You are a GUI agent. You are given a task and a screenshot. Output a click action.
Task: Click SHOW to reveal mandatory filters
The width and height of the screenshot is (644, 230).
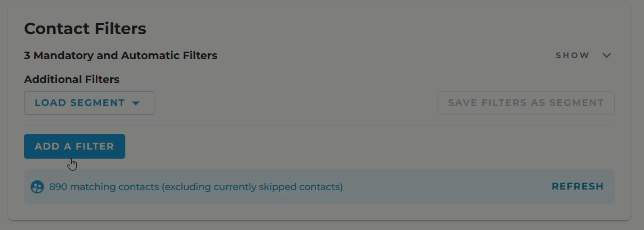[x=573, y=55]
